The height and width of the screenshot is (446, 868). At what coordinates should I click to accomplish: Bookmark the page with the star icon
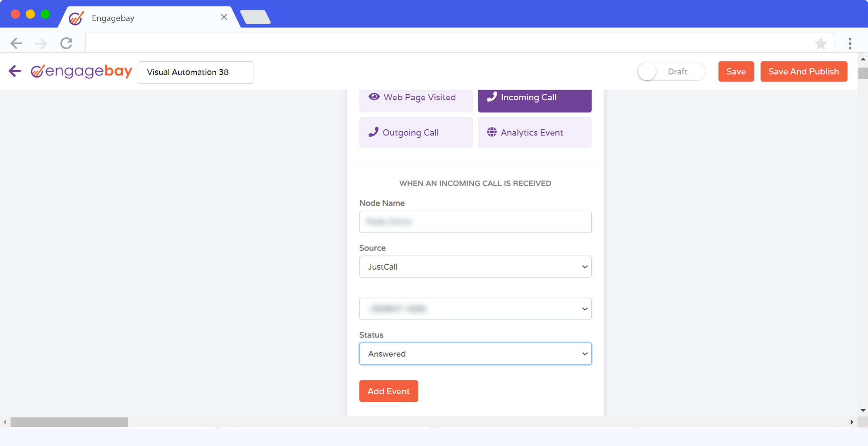pos(821,43)
